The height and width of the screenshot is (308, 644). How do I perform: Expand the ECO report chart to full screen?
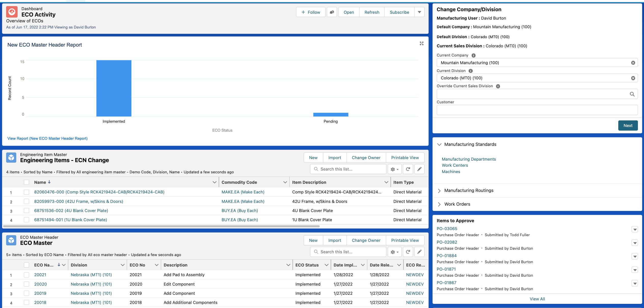pyautogui.click(x=422, y=44)
